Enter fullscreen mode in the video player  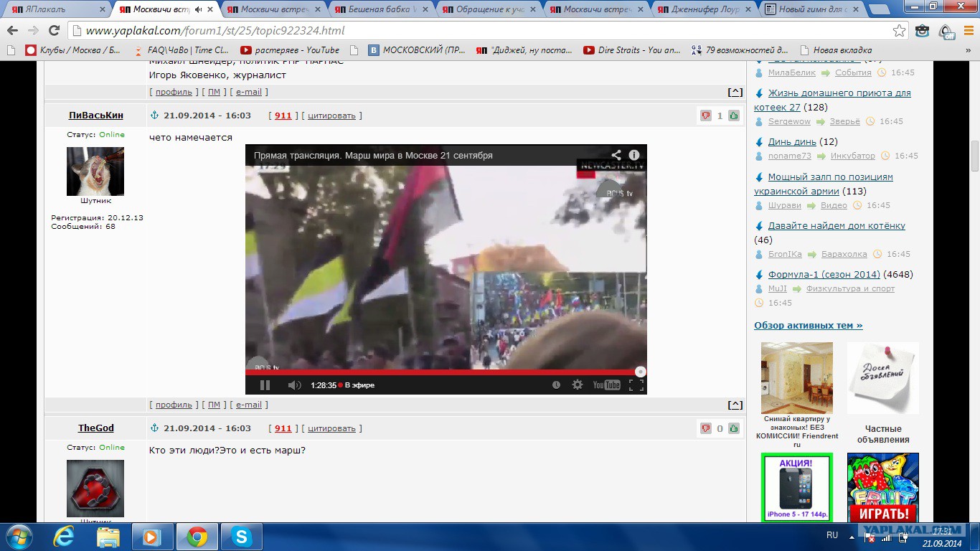coord(636,385)
